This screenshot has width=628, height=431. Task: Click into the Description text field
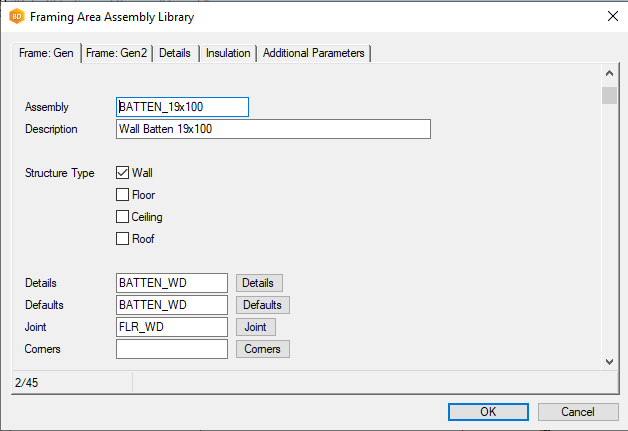click(x=273, y=129)
